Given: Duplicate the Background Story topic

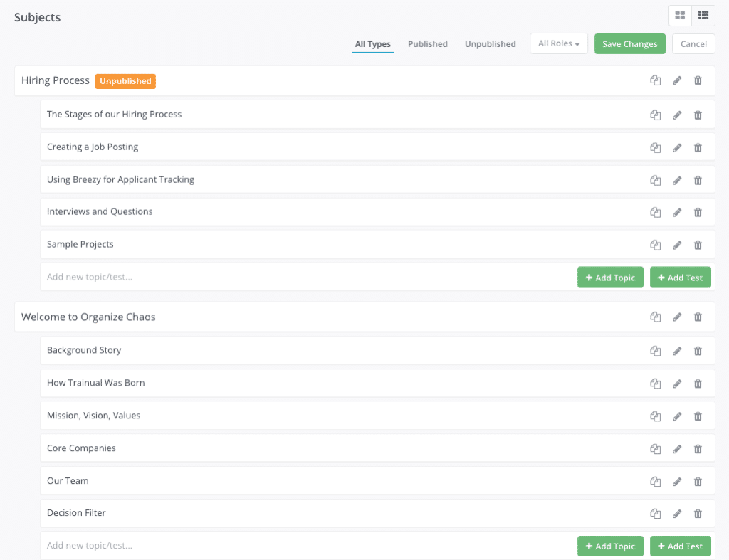Looking at the screenshot, I should point(655,351).
